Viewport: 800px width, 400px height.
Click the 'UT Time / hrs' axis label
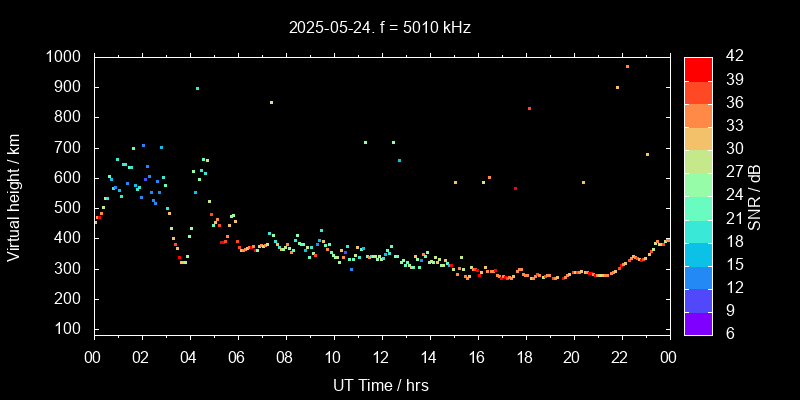point(379,384)
